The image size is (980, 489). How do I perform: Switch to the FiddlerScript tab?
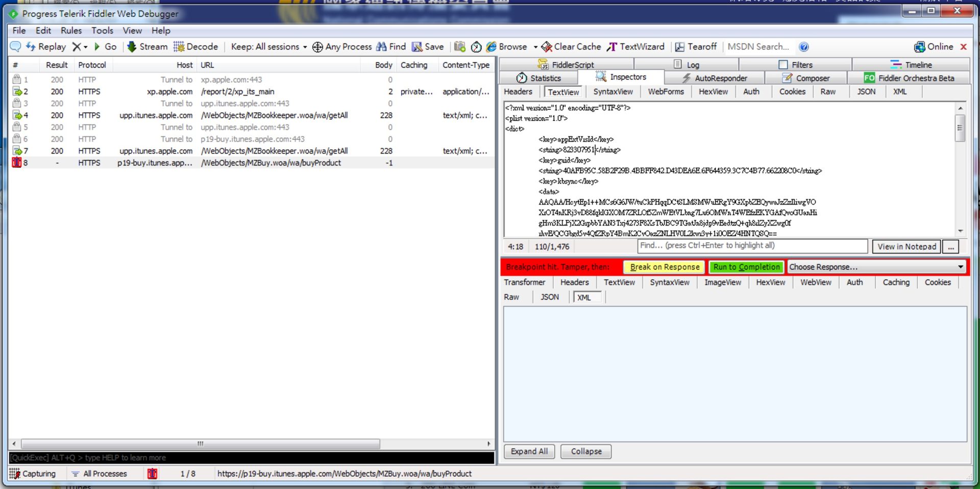[566, 65]
